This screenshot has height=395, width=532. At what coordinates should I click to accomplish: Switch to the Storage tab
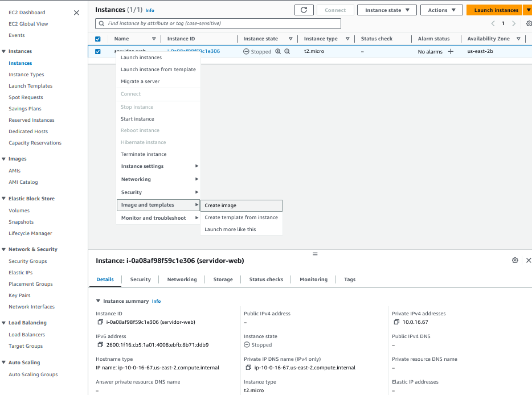[223, 279]
